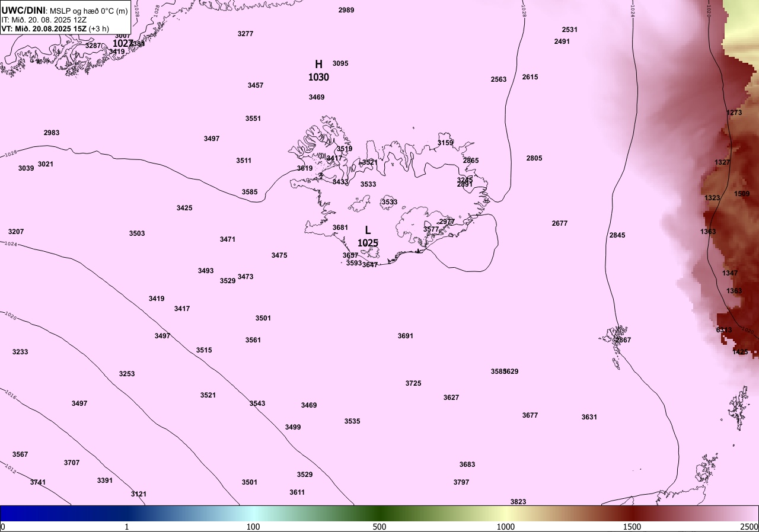Click the 3585 height label
The image size is (759, 532).
(x=250, y=192)
